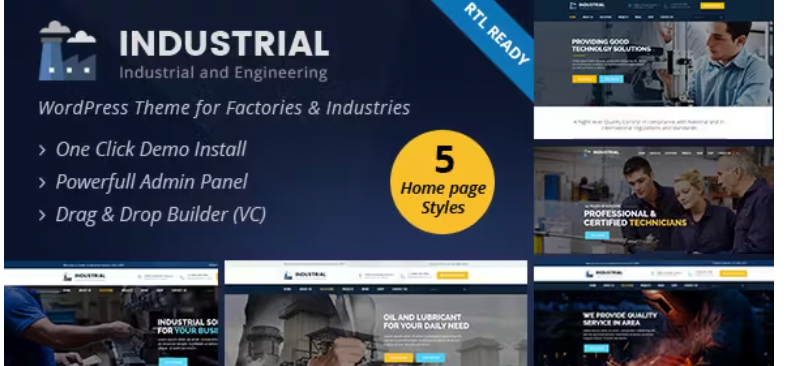Click 'OIL AND LUBRICANT FOR YOUR DAILY NEED' headline

426,321
